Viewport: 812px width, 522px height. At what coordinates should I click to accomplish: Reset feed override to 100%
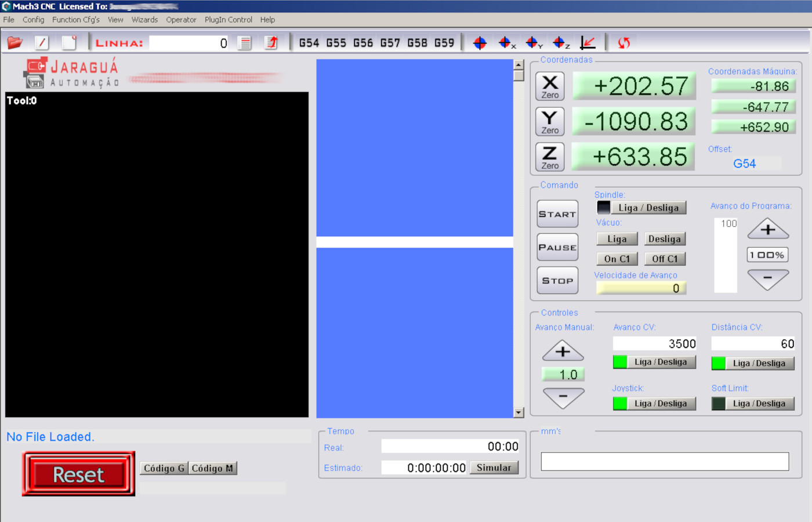767,255
